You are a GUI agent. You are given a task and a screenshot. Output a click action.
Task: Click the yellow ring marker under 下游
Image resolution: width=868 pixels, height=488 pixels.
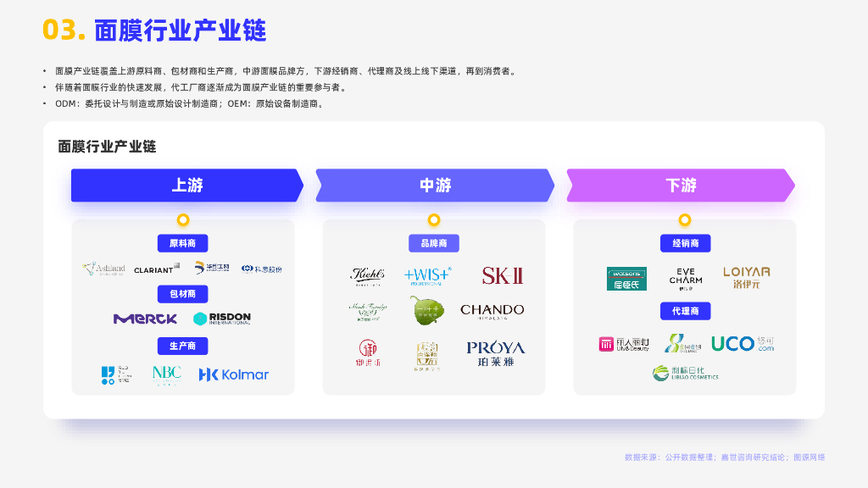pos(685,220)
